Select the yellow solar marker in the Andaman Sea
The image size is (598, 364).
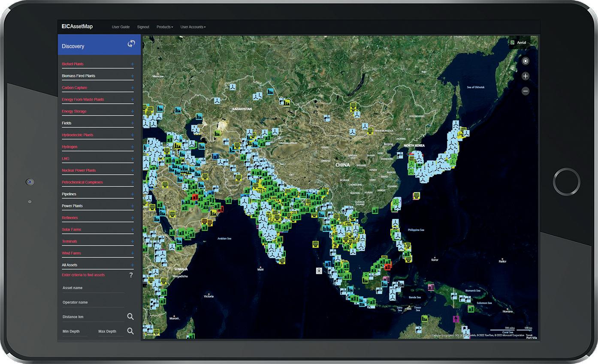click(x=315, y=244)
